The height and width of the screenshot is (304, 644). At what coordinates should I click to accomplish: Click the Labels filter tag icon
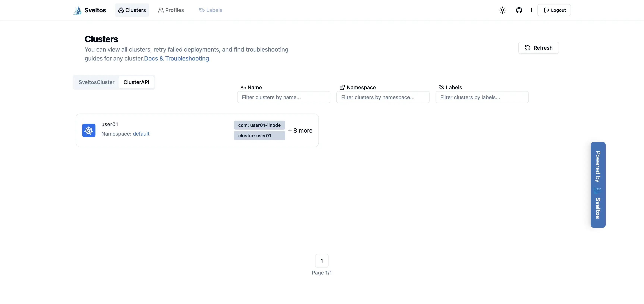pyautogui.click(x=441, y=87)
